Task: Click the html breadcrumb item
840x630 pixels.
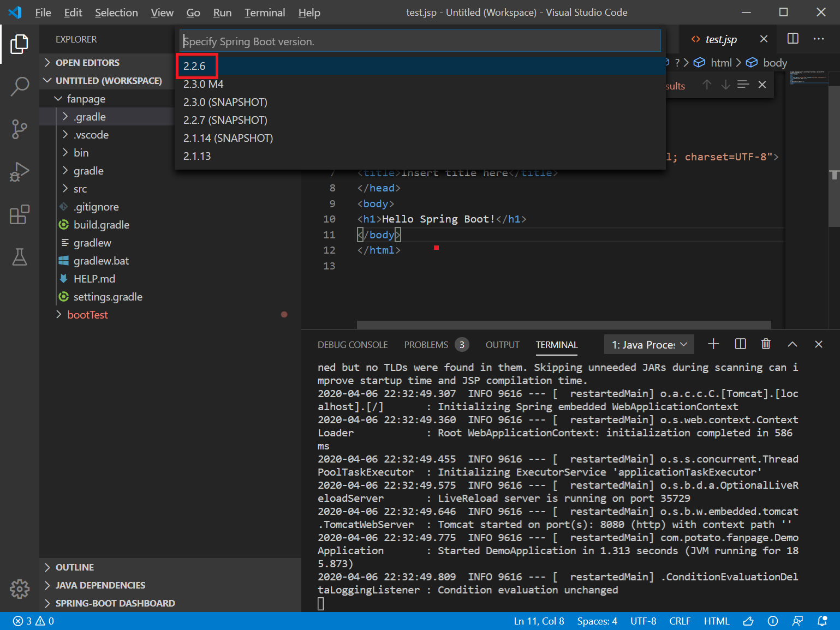Action: [x=713, y=63]
